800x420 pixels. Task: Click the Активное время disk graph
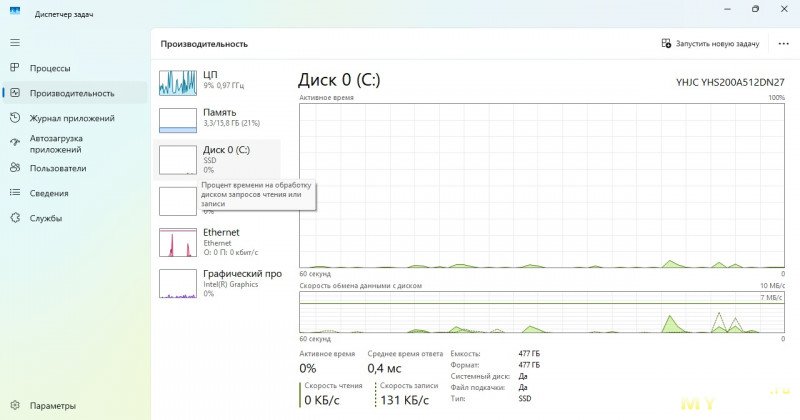542,185
